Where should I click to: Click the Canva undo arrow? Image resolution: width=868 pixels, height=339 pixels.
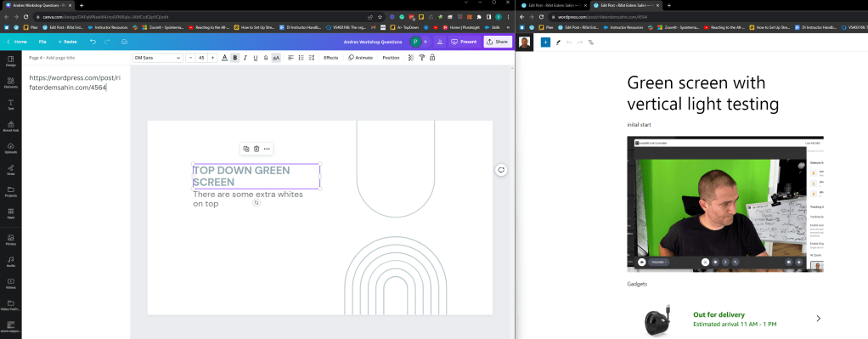(93, 42)
